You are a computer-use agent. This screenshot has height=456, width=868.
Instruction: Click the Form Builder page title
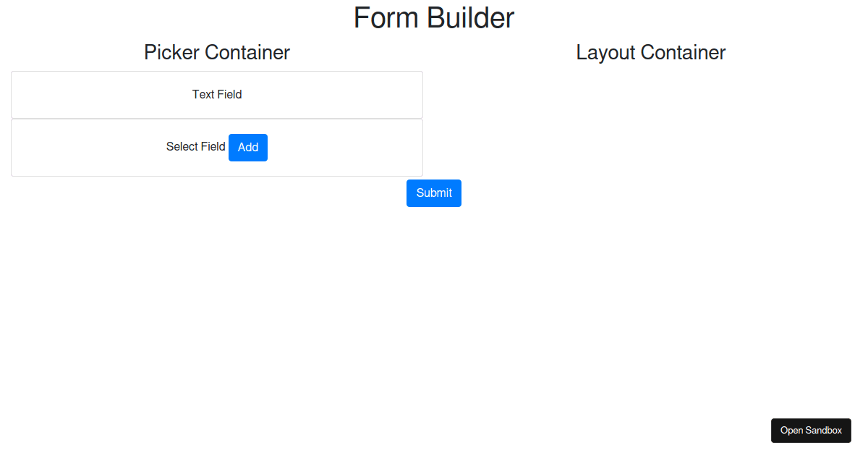pyautogui.click(x=433, y=17)
